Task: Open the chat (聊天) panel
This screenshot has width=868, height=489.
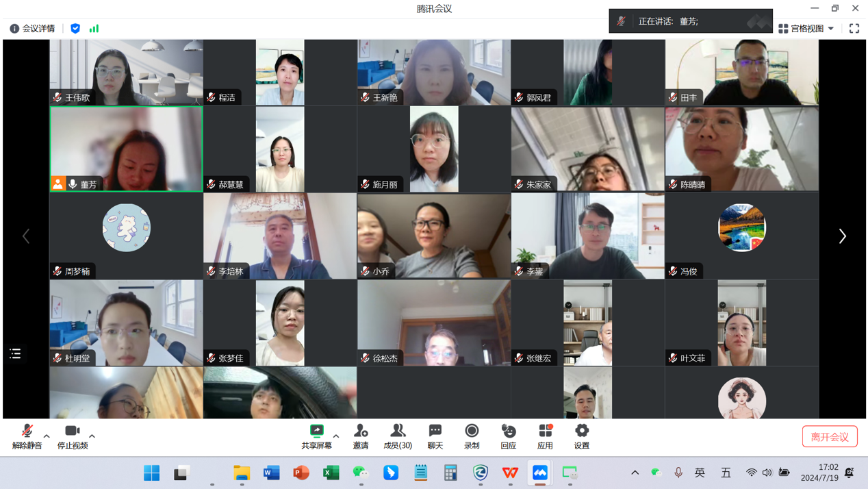Action: (435, 436)
